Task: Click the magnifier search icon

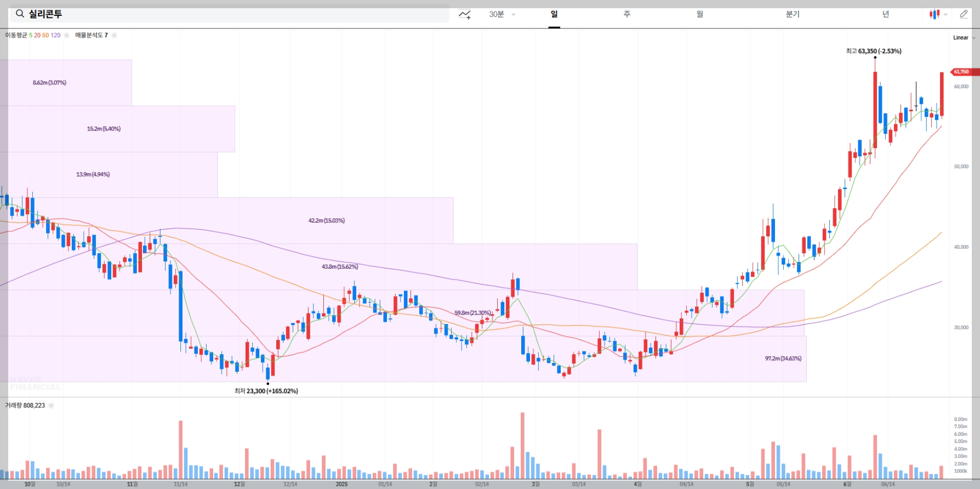Action: coord(20,14)
